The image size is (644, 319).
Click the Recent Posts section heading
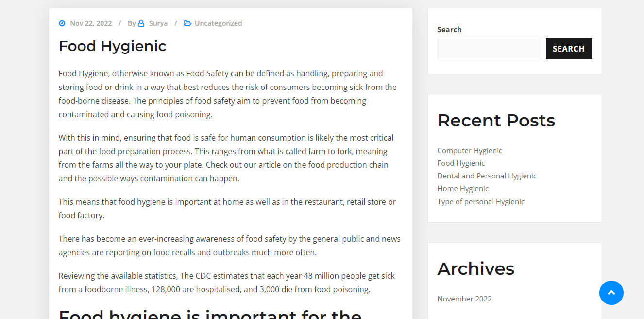[x=496, y=120]
